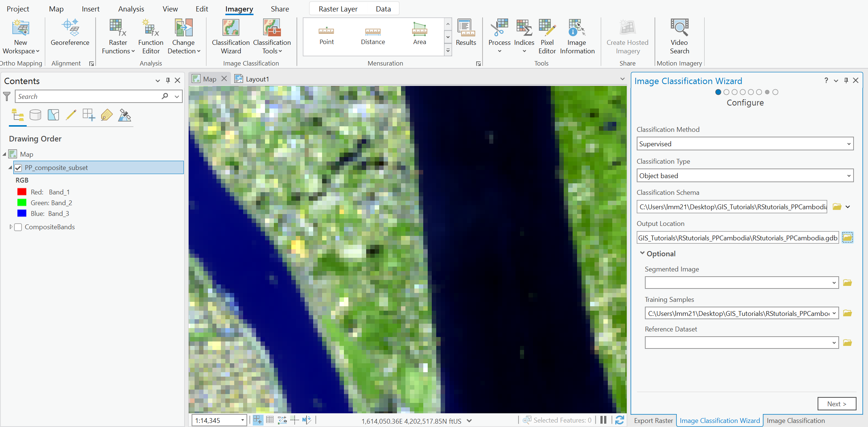This screenshot has height=427, width=868.
Task: Uncheck the PP_composite_subset layer visibility
Action: (x=18, y=167)
